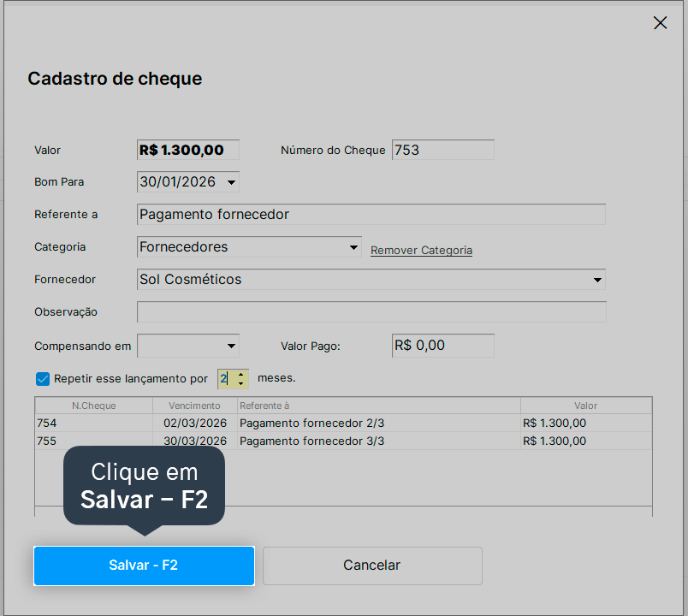The image size is (688, 616).
Task: Click the Cancelar button
Action: (x=372, y=566)
